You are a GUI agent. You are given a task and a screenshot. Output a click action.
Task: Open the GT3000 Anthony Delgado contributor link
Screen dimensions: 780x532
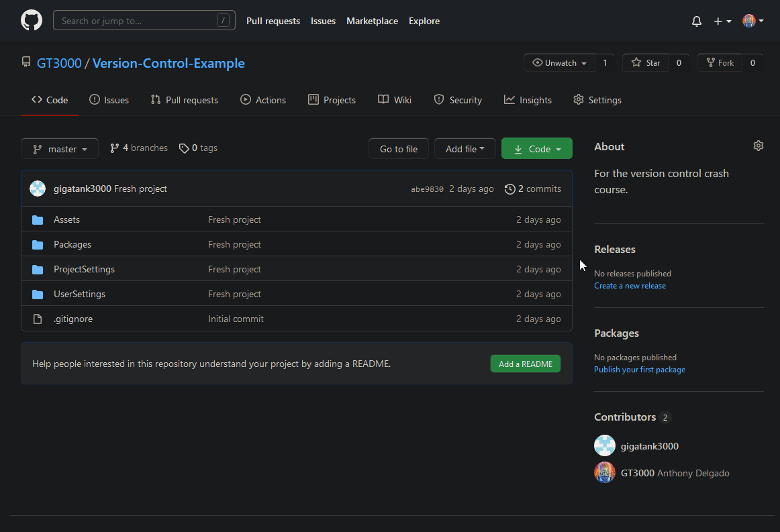(675, 474)
